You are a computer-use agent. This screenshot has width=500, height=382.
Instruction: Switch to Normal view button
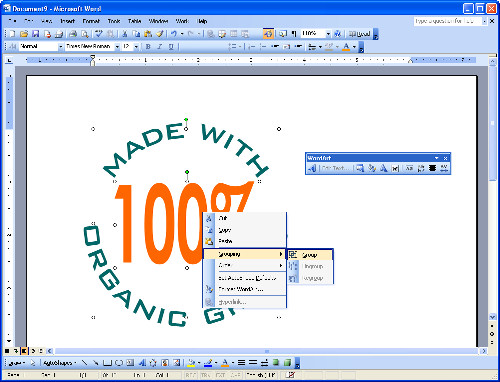pyautogui.click(x=7, y=351)
